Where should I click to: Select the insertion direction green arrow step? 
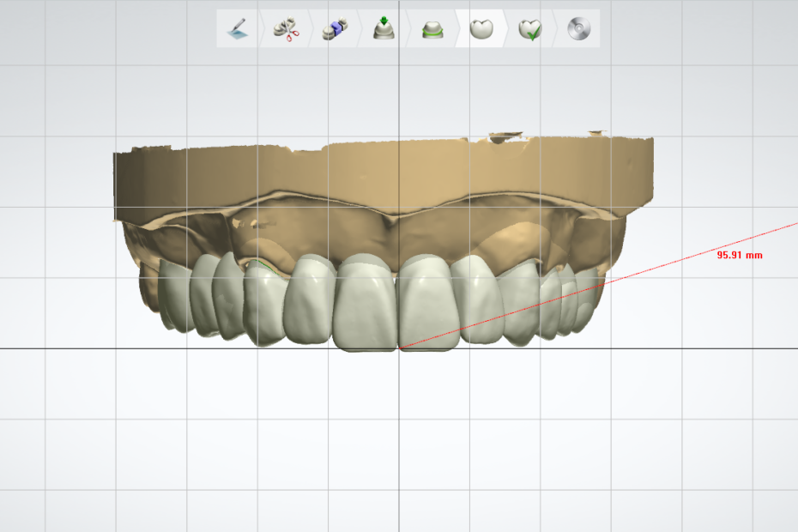coord(384,28)
